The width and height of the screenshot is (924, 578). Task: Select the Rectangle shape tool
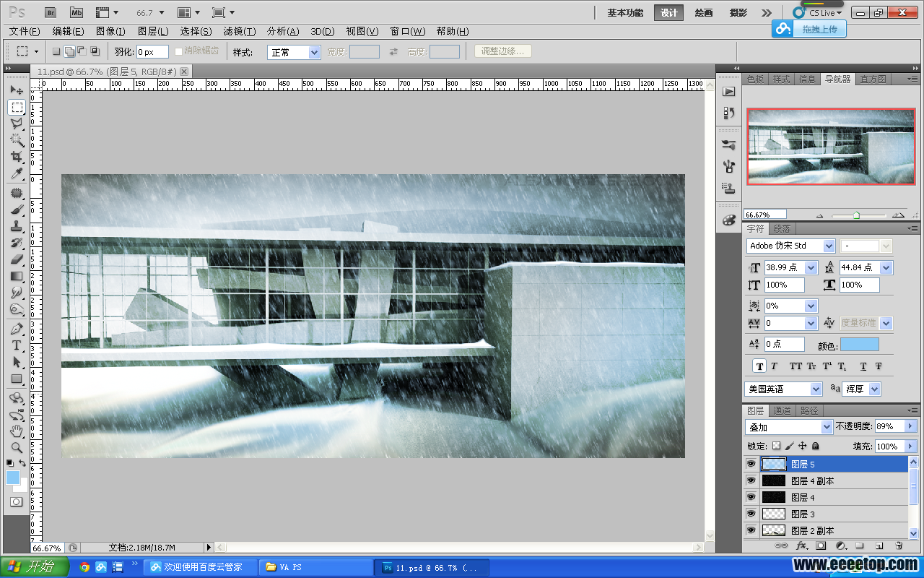(17, 379)
